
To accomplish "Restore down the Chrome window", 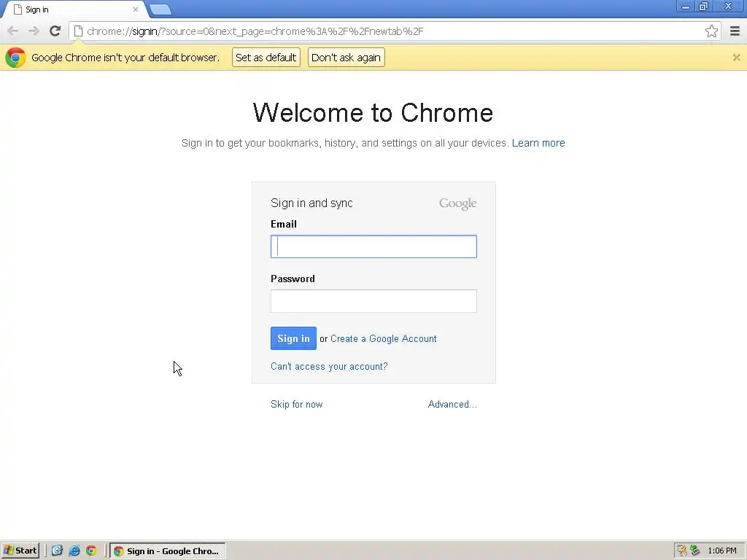I will point(703,6).
